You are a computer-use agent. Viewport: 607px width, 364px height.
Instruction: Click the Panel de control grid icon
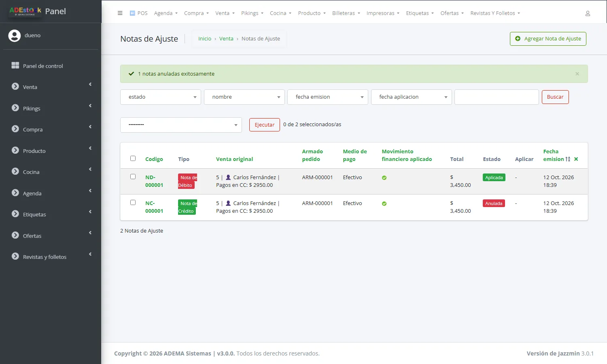15,66
